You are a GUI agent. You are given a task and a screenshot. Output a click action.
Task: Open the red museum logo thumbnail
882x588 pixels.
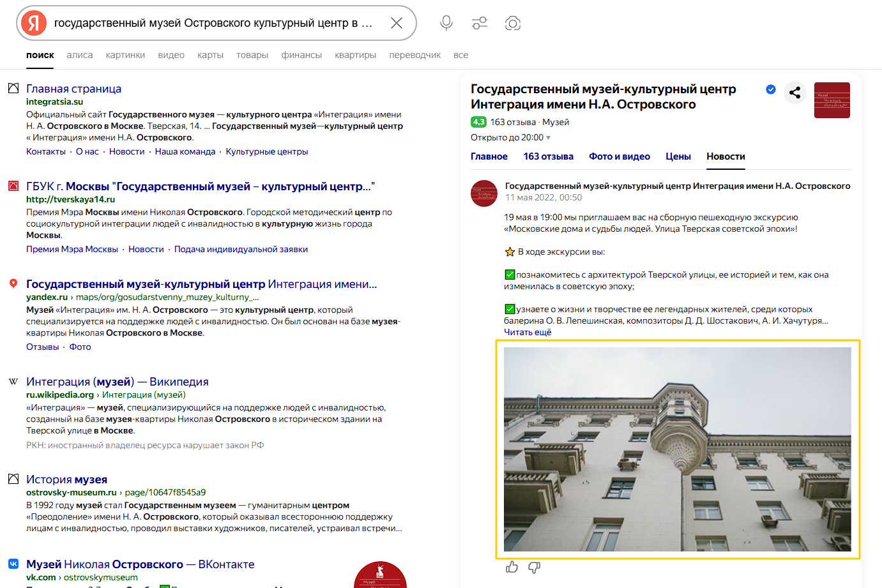[x=832, y=100]
